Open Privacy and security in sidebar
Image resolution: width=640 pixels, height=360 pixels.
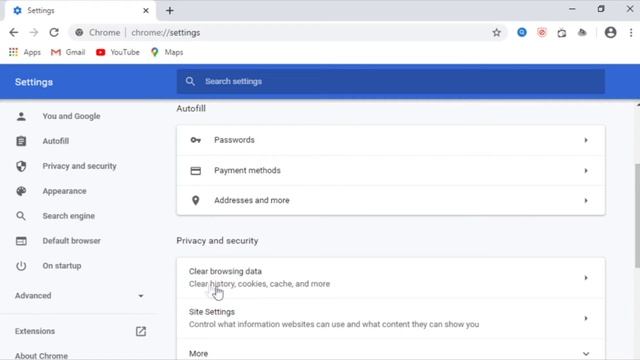click(x=79, y=166)
